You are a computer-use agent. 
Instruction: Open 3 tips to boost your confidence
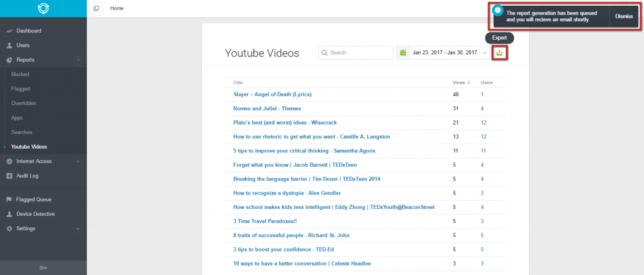284,250
